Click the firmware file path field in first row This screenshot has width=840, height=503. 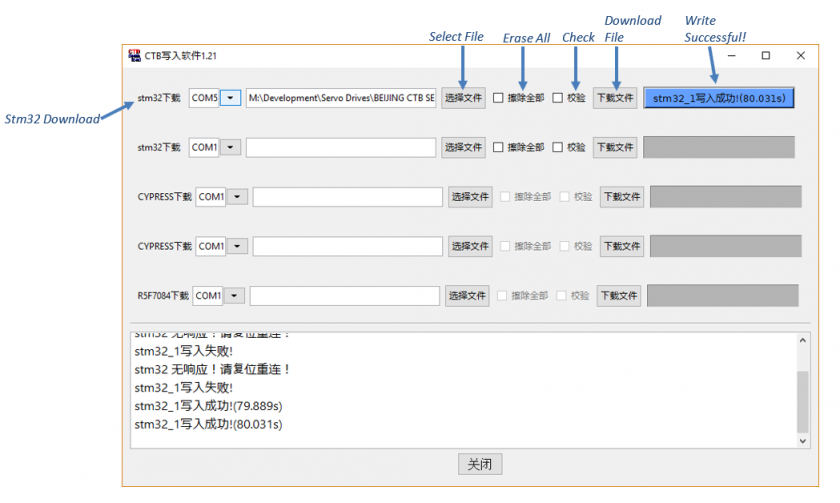pyautogui.click(x=341, y=98)
